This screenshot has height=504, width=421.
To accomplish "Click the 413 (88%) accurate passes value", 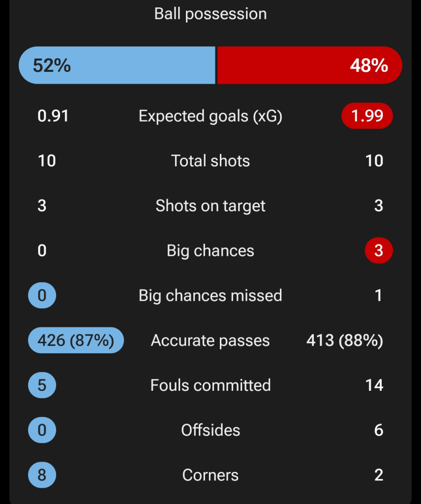I will click(x=344, y=341).
